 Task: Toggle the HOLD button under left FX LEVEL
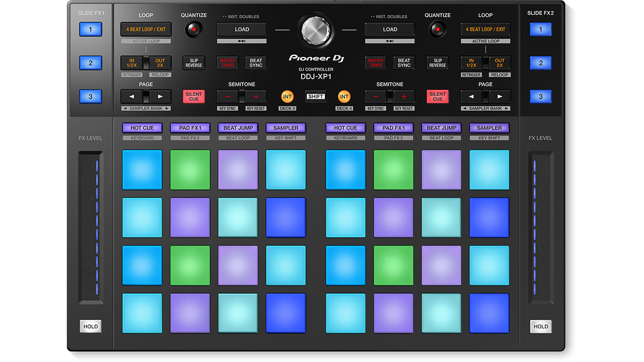click(91, 326)
